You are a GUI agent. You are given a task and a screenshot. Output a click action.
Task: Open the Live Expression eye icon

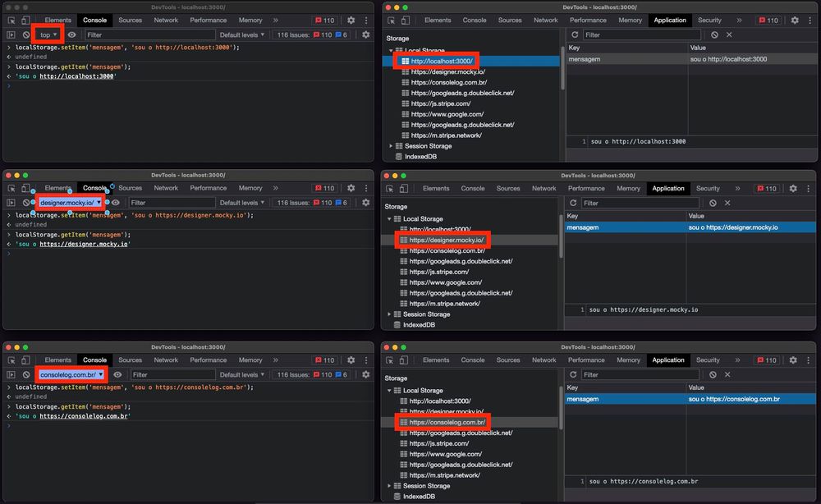[x=71, y=35]
